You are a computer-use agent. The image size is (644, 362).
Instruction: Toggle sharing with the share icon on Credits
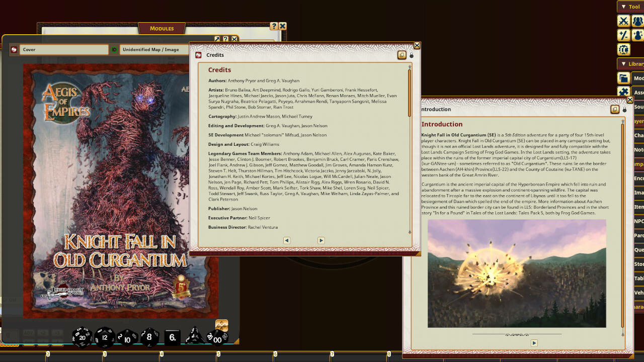pos(402,54)
